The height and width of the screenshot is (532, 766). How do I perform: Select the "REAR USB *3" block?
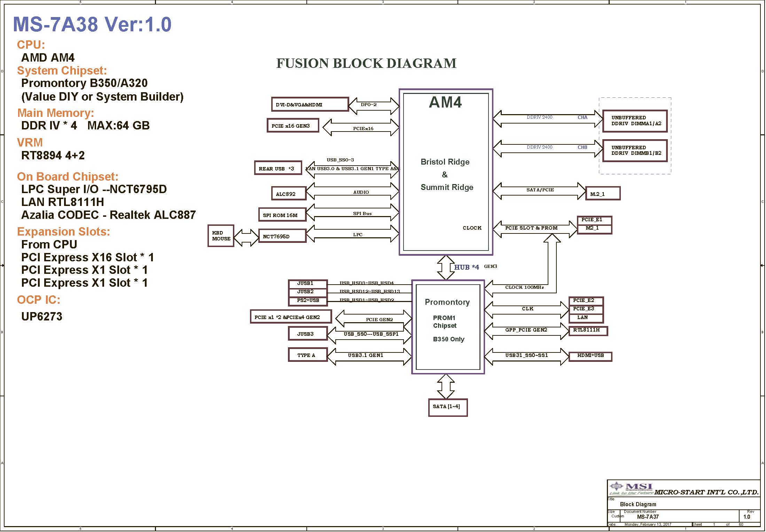pos(278,168)
